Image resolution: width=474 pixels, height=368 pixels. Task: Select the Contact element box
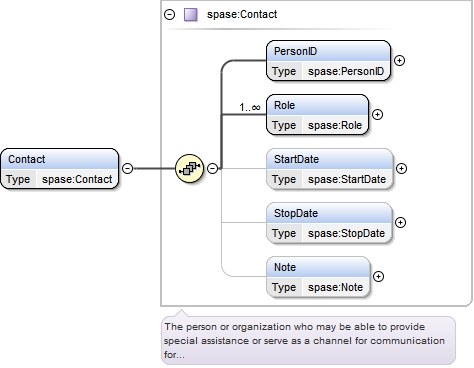[60, 169]
